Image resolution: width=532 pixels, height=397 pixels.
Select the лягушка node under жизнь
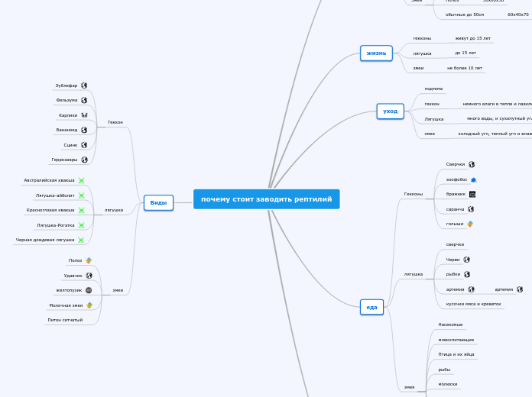click(422, 53)
